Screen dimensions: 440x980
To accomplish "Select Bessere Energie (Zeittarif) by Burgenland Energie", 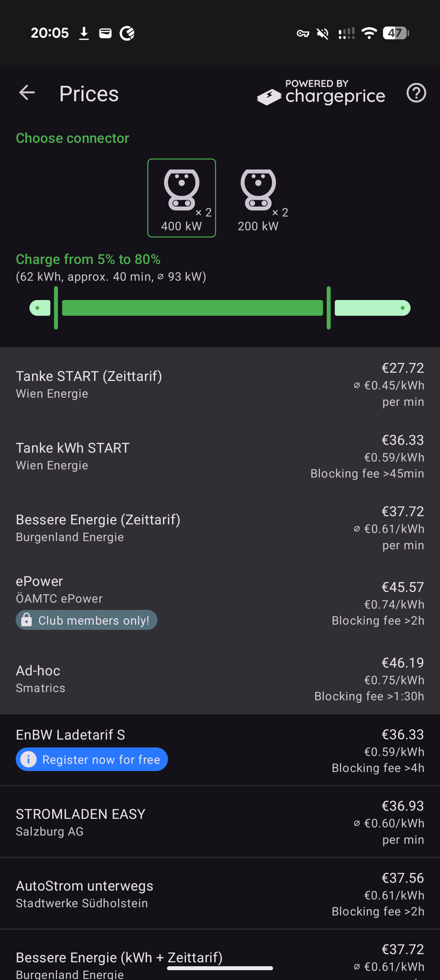I will click(x=220, y=528).
